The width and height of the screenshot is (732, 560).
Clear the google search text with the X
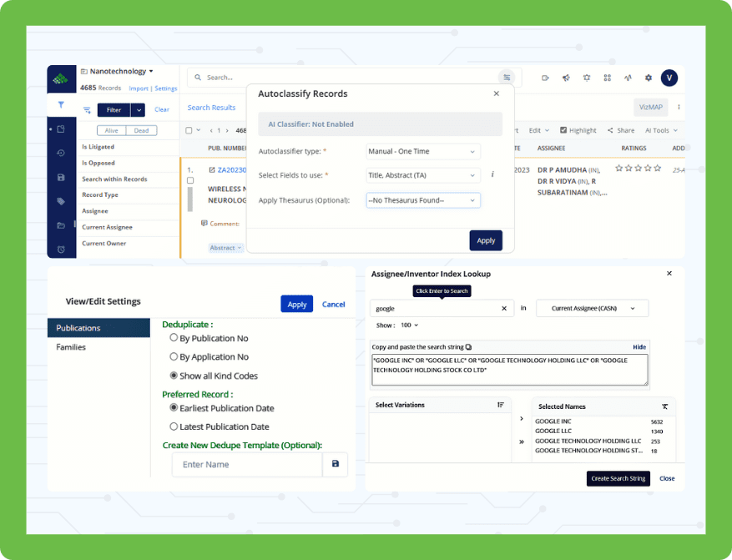point(504,309)
